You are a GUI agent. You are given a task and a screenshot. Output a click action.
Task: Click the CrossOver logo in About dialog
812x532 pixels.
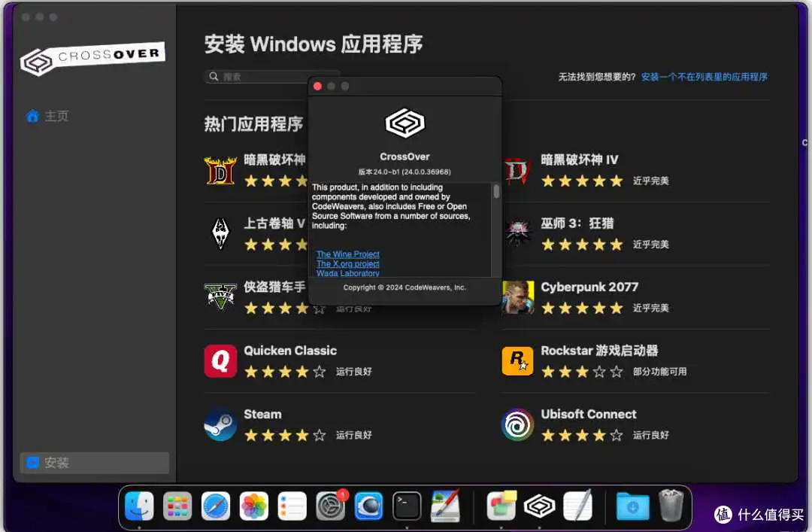(x=405, y=123)
